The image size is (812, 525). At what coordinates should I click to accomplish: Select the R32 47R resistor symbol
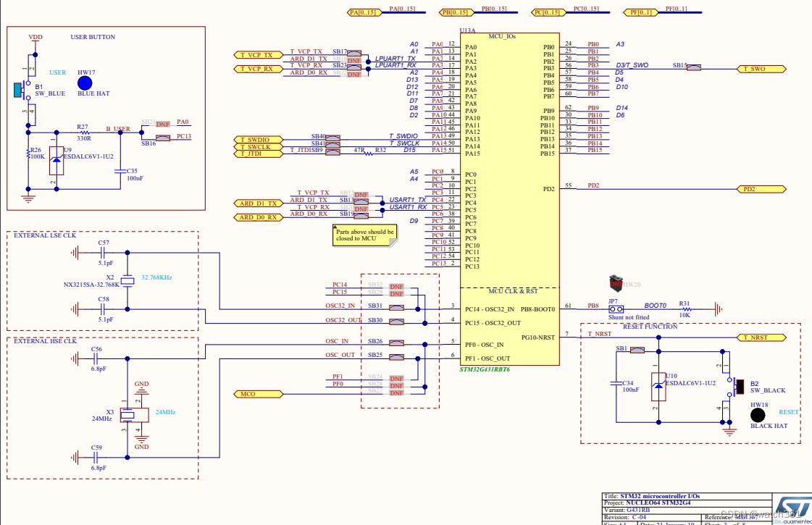coord(368,154)
